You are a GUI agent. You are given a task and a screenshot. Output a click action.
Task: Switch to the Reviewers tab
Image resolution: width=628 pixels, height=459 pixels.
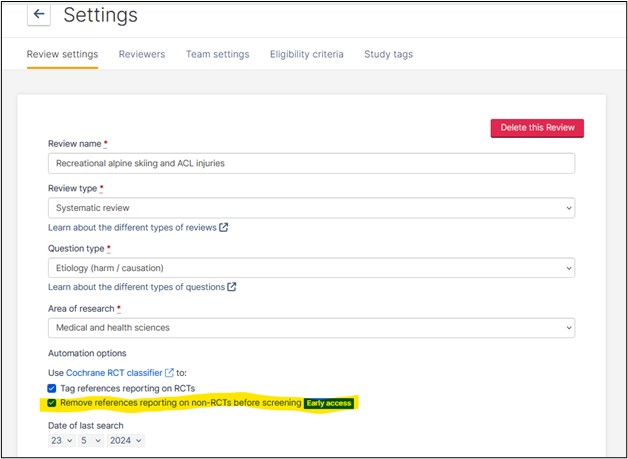(x=141, y=54)
